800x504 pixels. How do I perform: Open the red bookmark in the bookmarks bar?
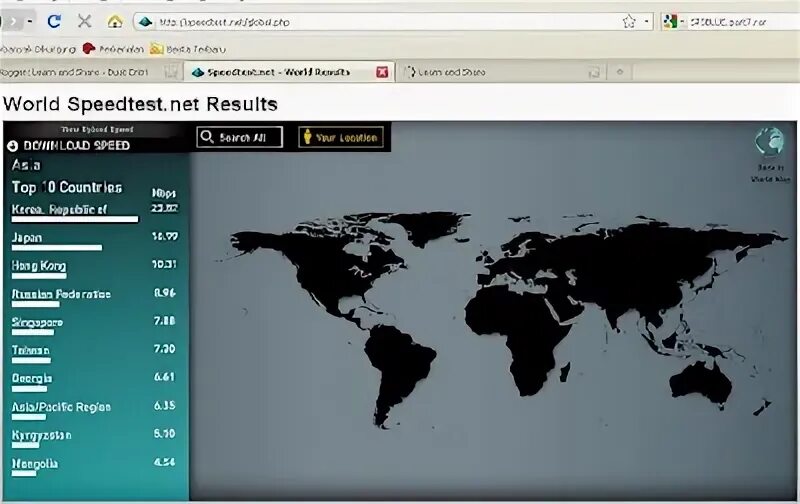pyautogui.click(x=113, y=49)
